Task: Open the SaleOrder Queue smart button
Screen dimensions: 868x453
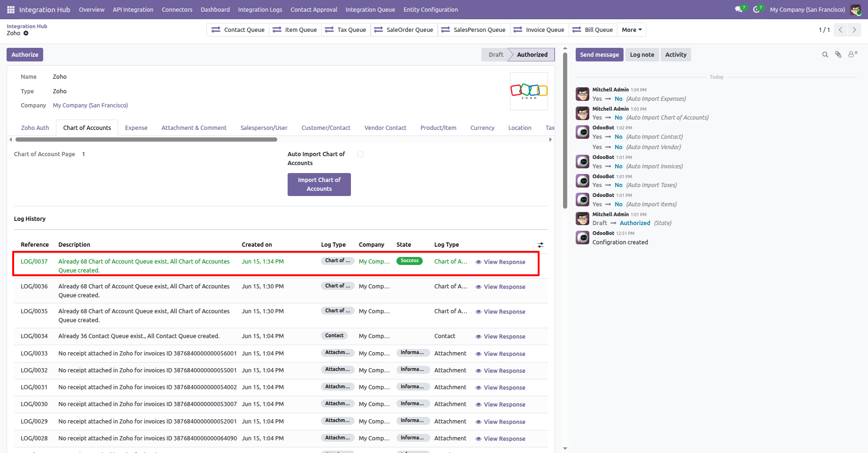Action: pos(404,30)
